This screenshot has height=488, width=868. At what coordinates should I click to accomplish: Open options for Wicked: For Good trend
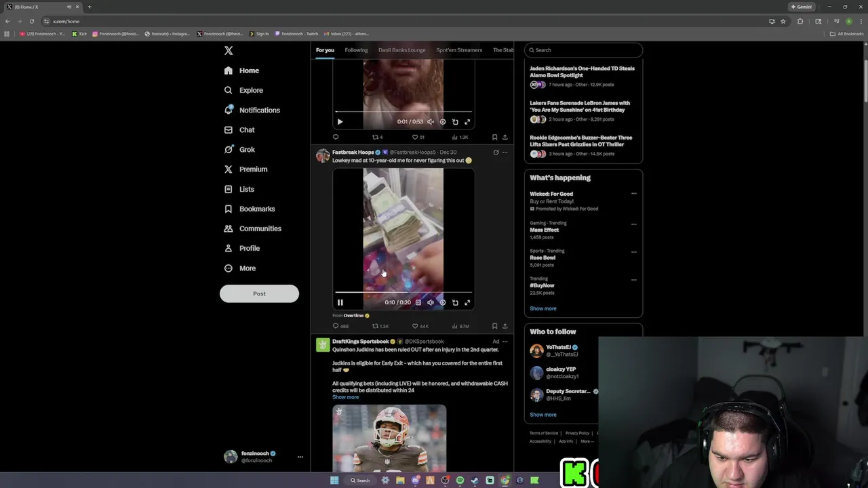[x=634, y=194]
